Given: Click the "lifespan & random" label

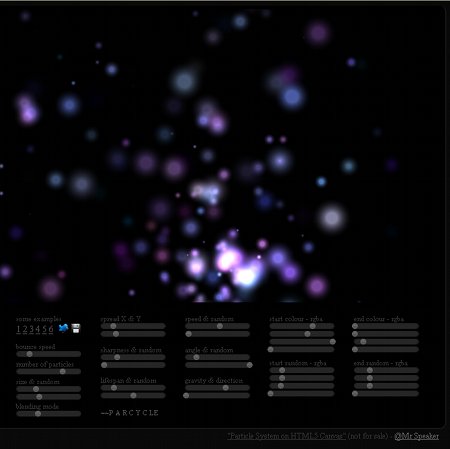Looking at the screenshot, I should pos(128,380).
